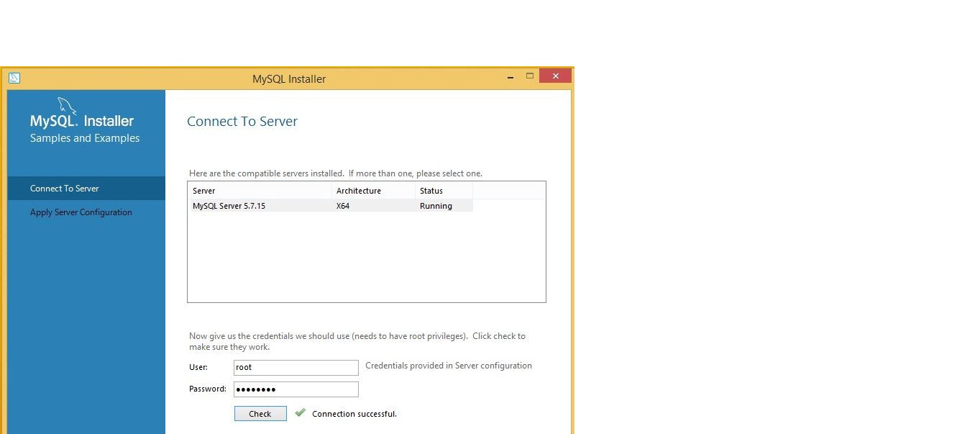Click the X64 architecture cell
Screen dimensions: 980x434
tap(343, 206)
